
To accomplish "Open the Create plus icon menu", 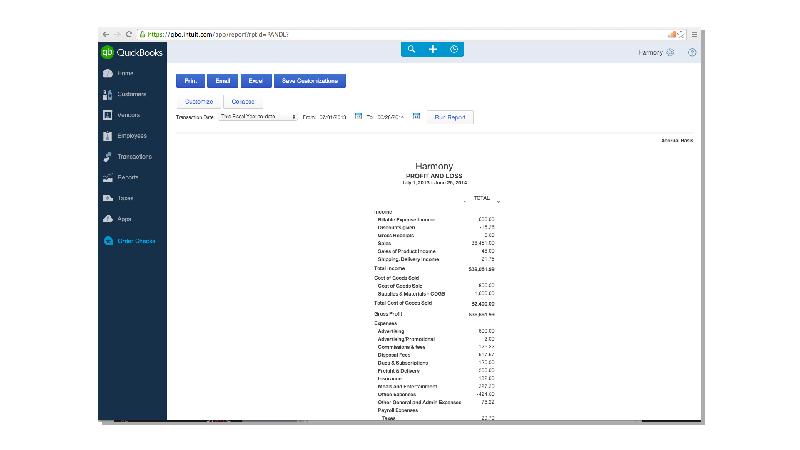I will 433,50.
